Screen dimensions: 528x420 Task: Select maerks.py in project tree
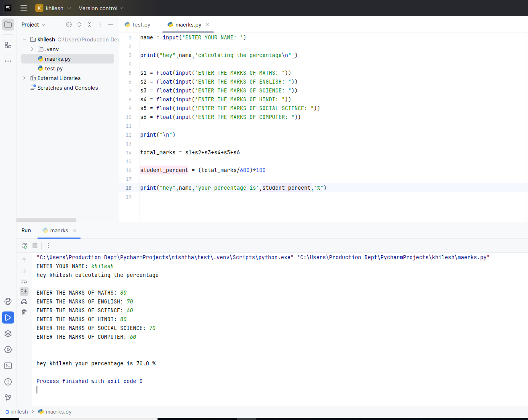[68, 59]
